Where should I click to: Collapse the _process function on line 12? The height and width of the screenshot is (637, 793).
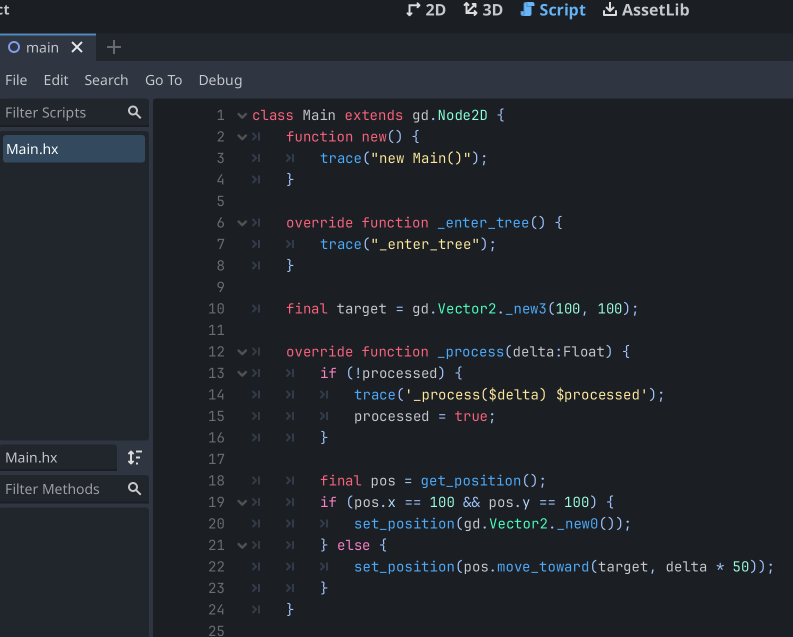coord(242,352)
